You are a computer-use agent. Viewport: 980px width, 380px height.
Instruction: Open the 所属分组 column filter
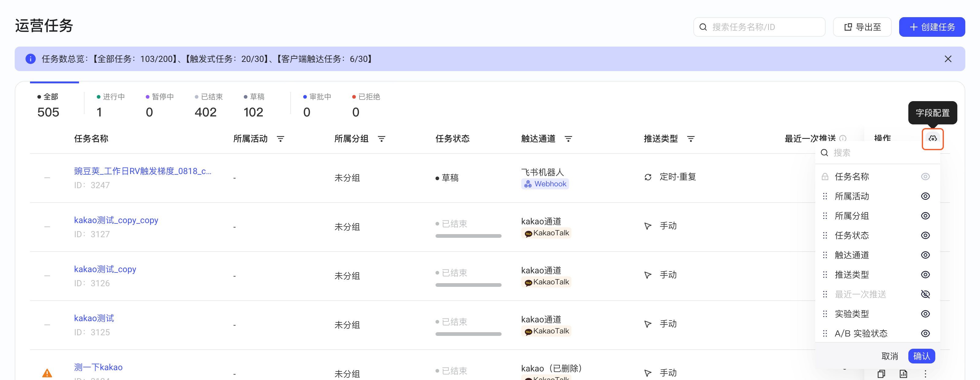pos(382,139)
